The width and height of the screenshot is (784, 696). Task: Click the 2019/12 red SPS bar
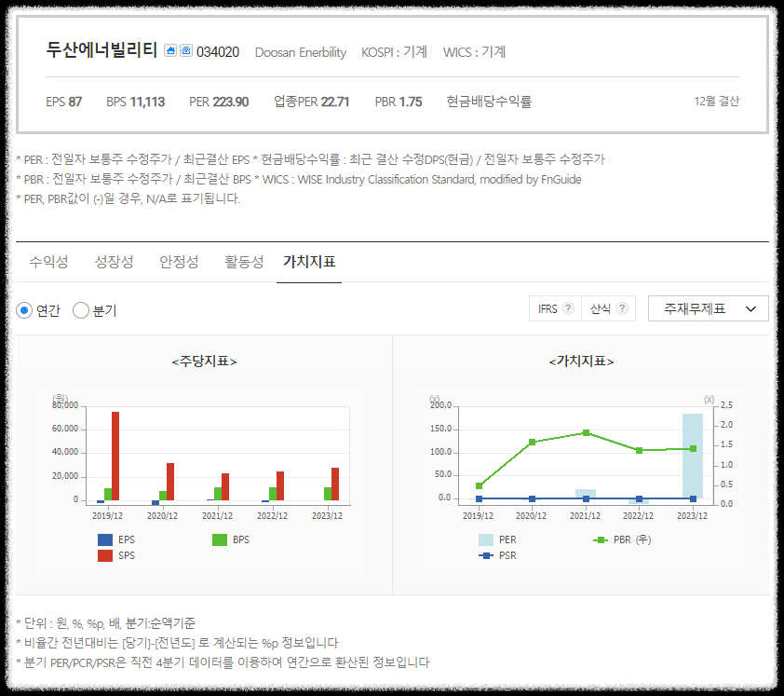[x=115, y=456]
